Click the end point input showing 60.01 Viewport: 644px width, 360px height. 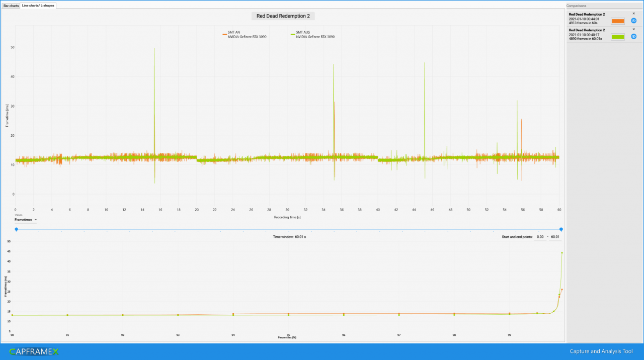[x=555, y=237]
